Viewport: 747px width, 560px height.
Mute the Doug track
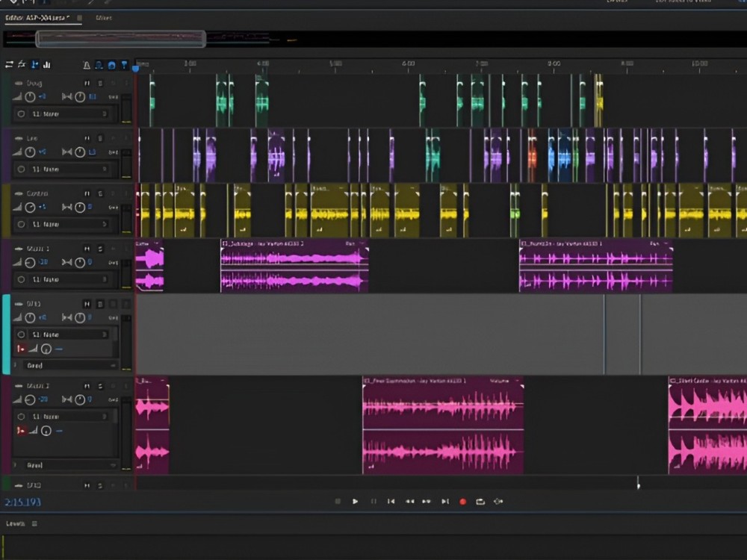(x=87, y=83)
